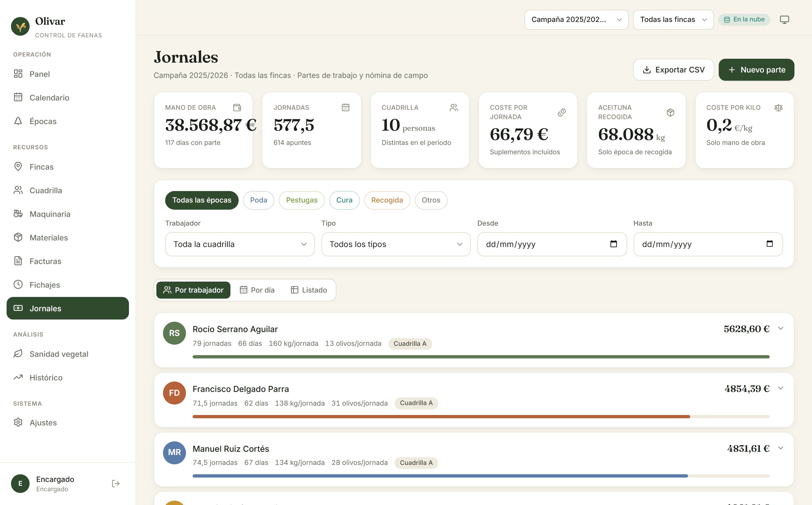Click the calendar icon on Jornadas card
The height and width of the screenshot is (505, 812).
coord(345,108)
